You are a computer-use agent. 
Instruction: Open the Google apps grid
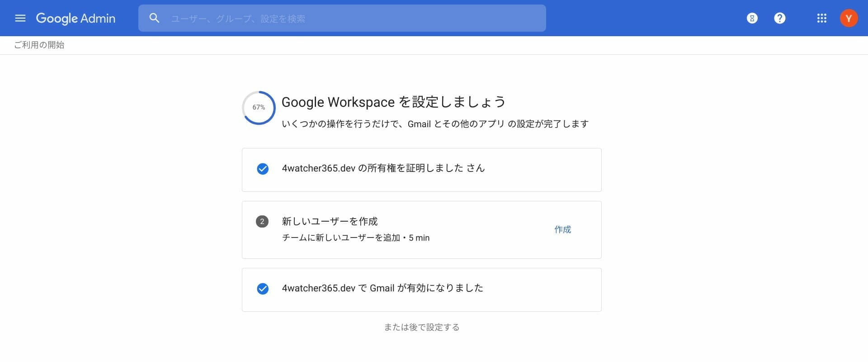tap(822, 18)
